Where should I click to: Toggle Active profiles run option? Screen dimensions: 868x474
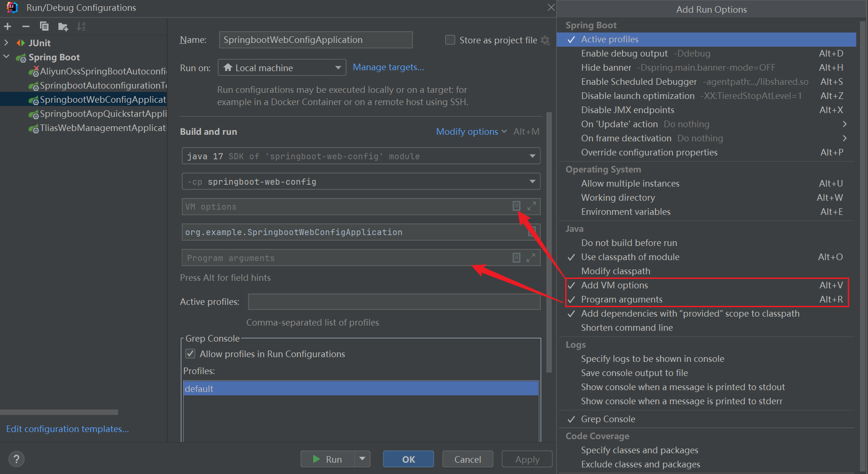706,39
